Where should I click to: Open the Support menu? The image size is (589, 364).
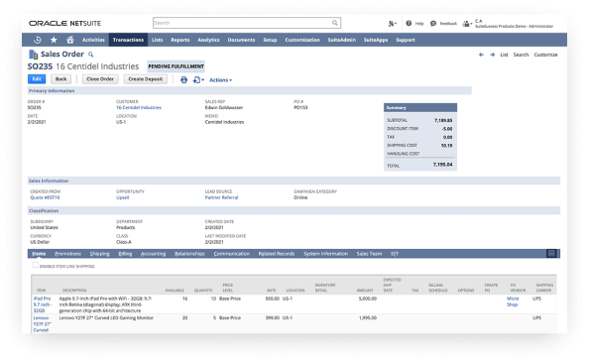406,40
